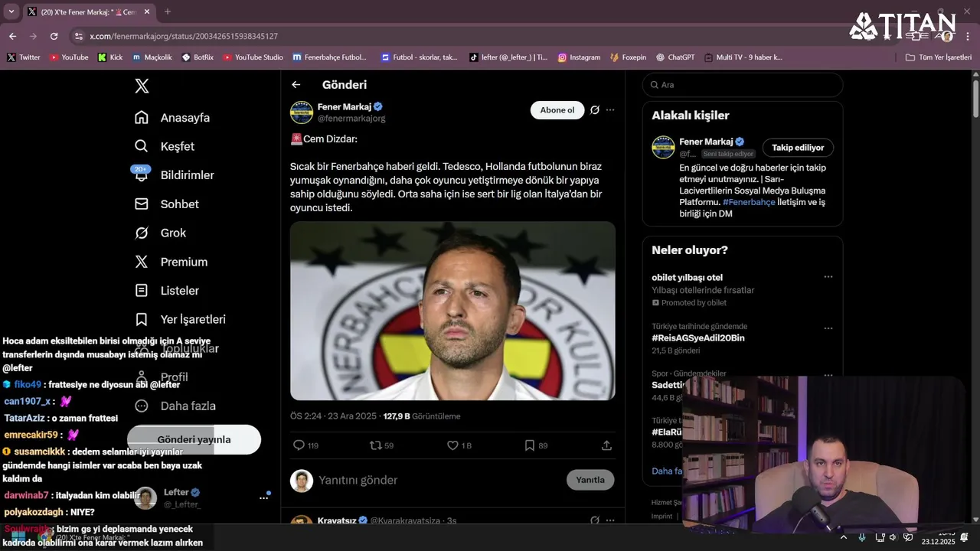Click repost icon with 59 reposts
The width and height of the screenshot is (980, 551).
(x=375, y=445)
